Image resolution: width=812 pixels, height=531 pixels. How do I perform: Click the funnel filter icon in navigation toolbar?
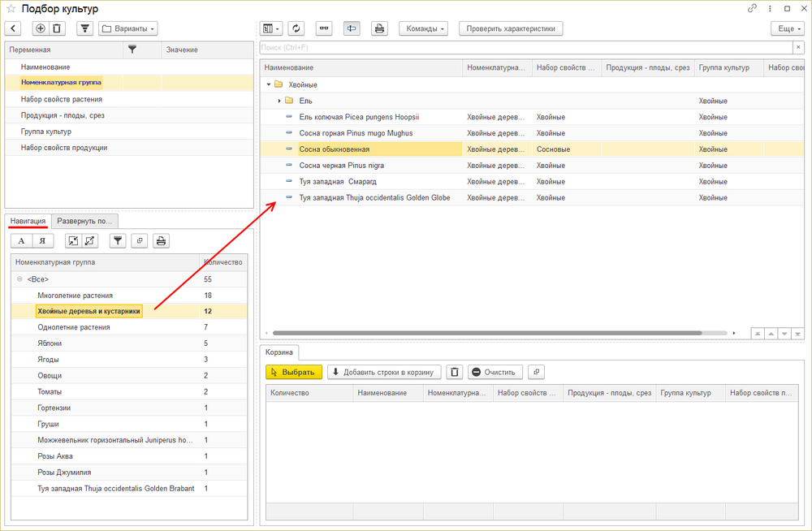click(x=118, y=240)
